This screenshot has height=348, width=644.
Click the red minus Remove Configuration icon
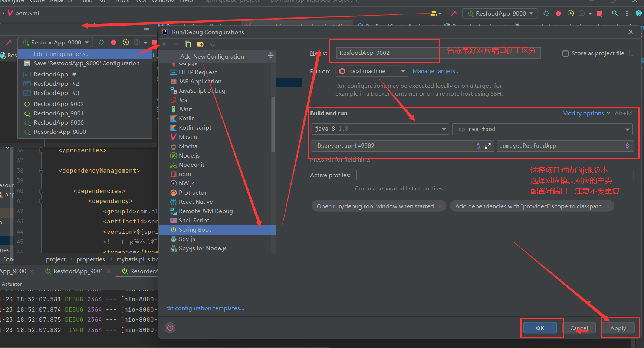[176, 44]
